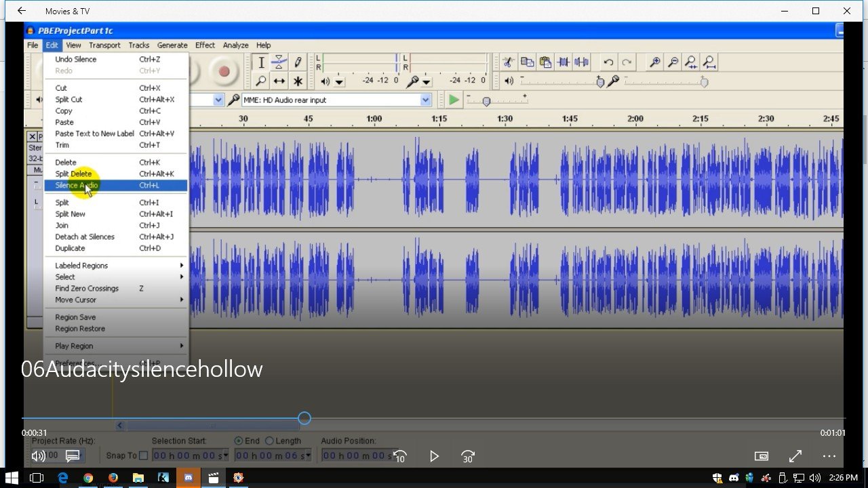Expand Labeled Regions submenu
The width and height of the screenshot is (868, 488).
tap(116, 266)
